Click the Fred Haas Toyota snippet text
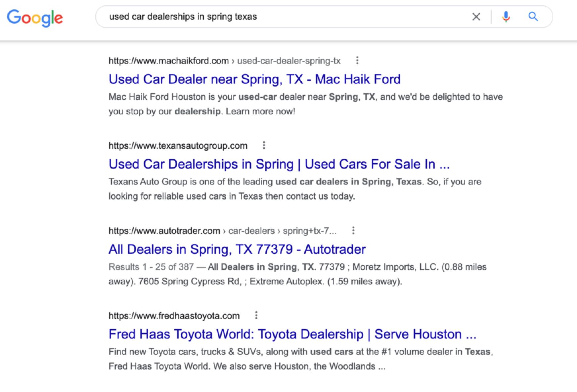This screenshot has height=392, width=577. pyautogui.click(x=300, y=359)
